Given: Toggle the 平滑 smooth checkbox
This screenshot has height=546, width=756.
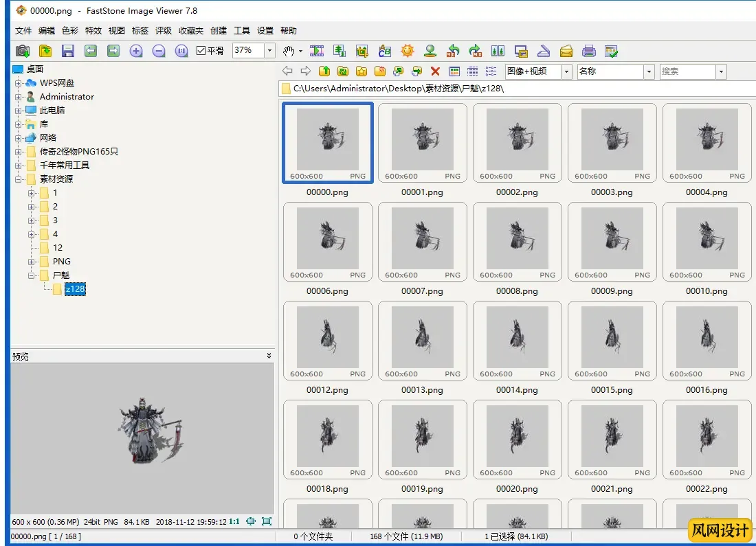Looking at the screenshot, I should pyautogui.click(x=201, y=51).
